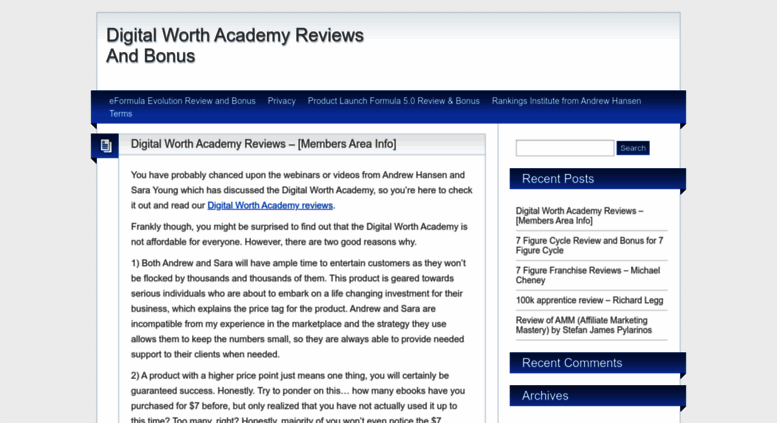Image resolution: width=777 pixels, height=423 pixels.
Task: Click the paragraph starting '2) A product with a higher price'
Action: click(298, 398)
